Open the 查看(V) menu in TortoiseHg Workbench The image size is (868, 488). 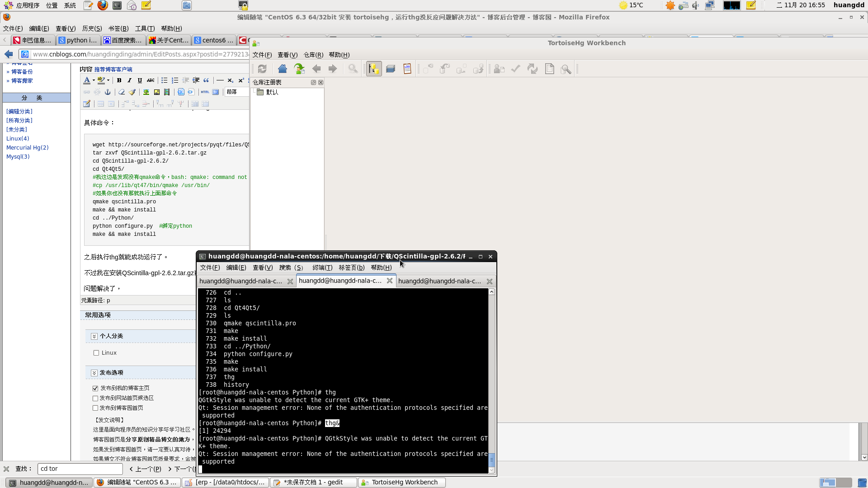click(x=288, y=55)
